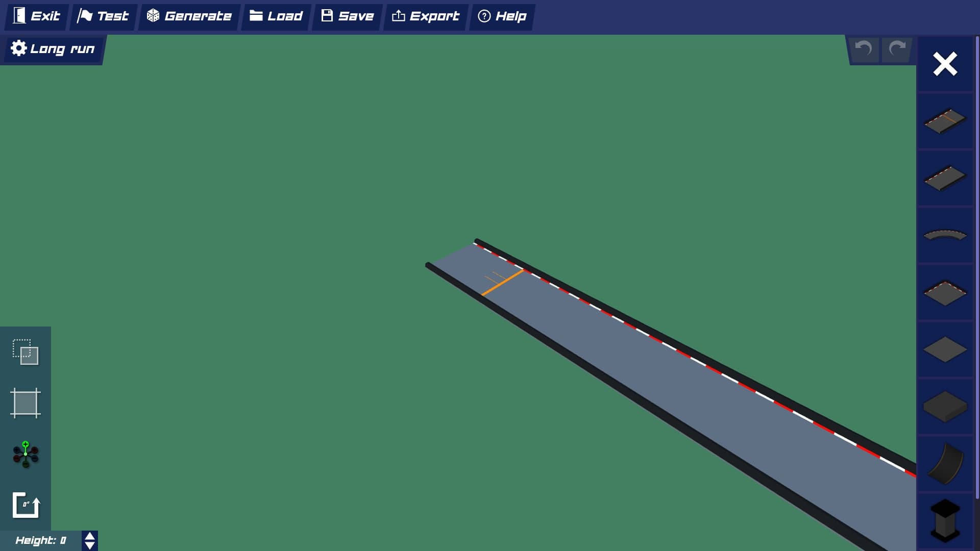The width and height of the screenshot is (980, 551).
Task: Open the Long run track settings
Action: (x=53, y=49)
